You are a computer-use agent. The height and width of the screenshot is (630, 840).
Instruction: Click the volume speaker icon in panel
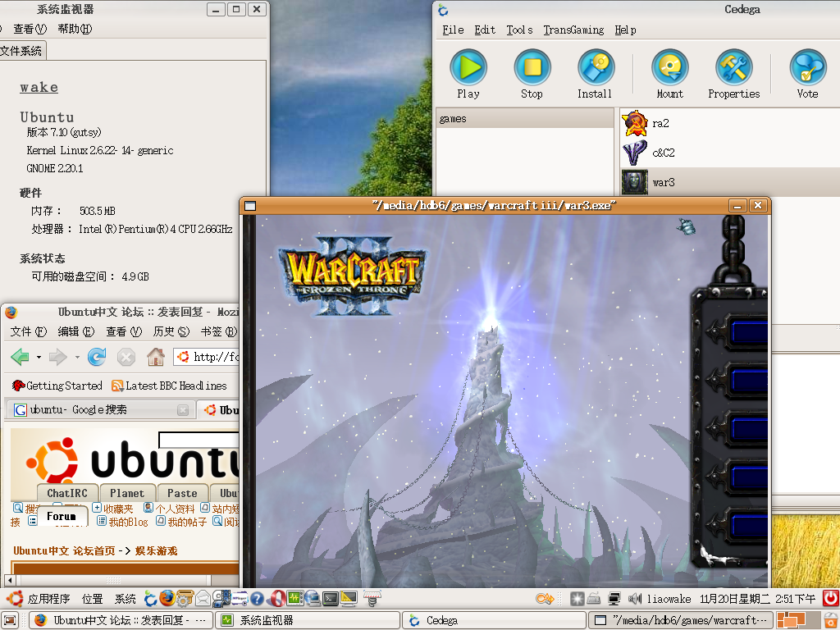[635, 598]
